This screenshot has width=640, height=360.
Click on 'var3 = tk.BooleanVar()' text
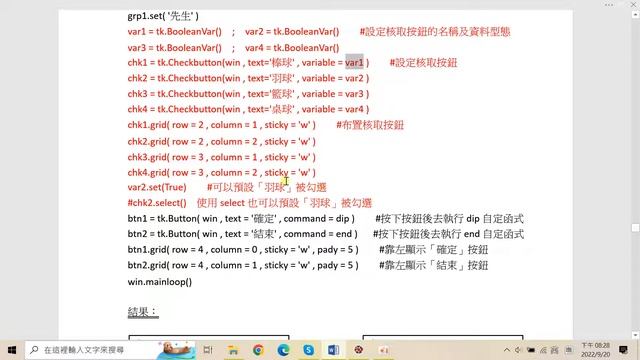point(175,48)
